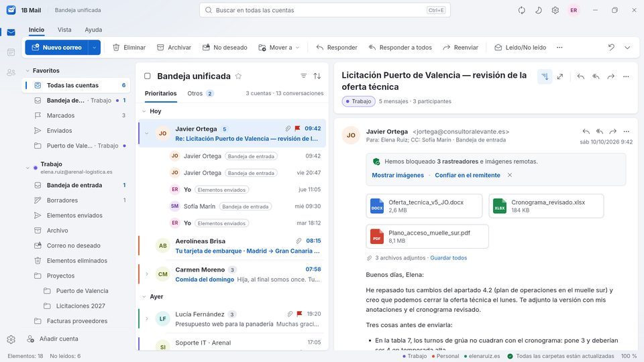Open Plano_acceso_muelle_sur.pdf attachment
The image size is (644, 362).
click(x=427, y=237)
